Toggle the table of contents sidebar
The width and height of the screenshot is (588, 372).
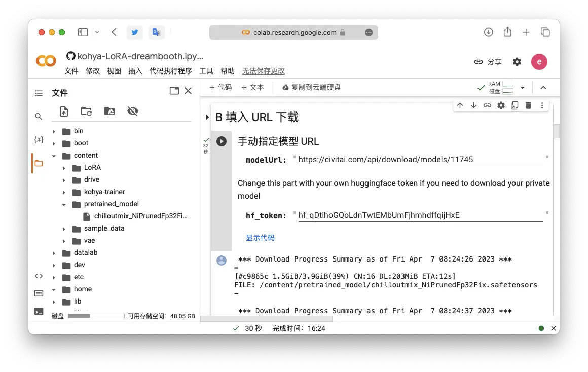(39, 93)
